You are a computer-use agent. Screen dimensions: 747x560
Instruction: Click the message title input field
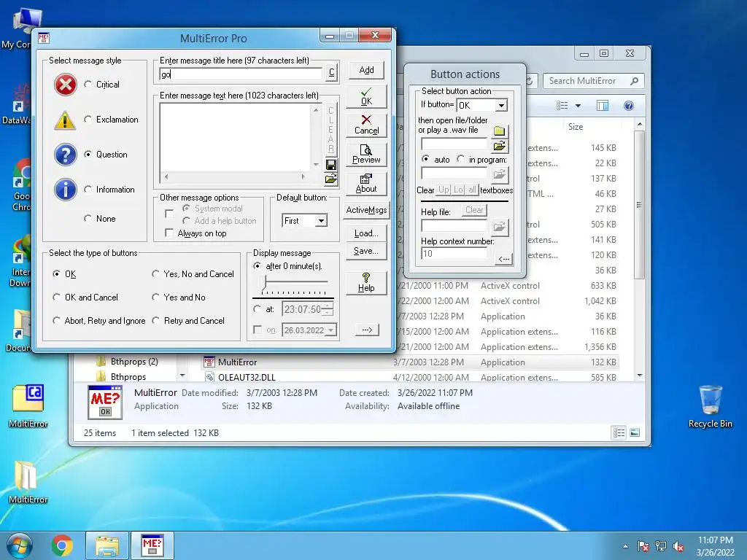pyautogui.click(x=241, y=74)
